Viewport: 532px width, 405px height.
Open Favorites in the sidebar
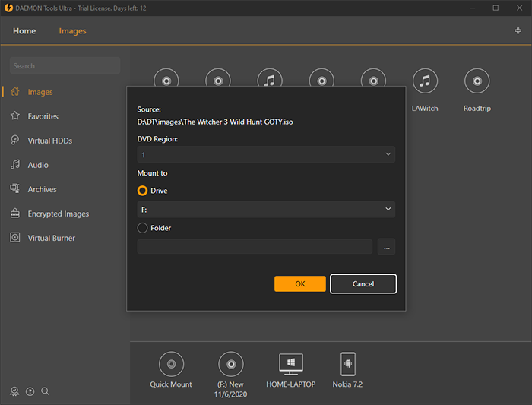click(x=43, y=116)
